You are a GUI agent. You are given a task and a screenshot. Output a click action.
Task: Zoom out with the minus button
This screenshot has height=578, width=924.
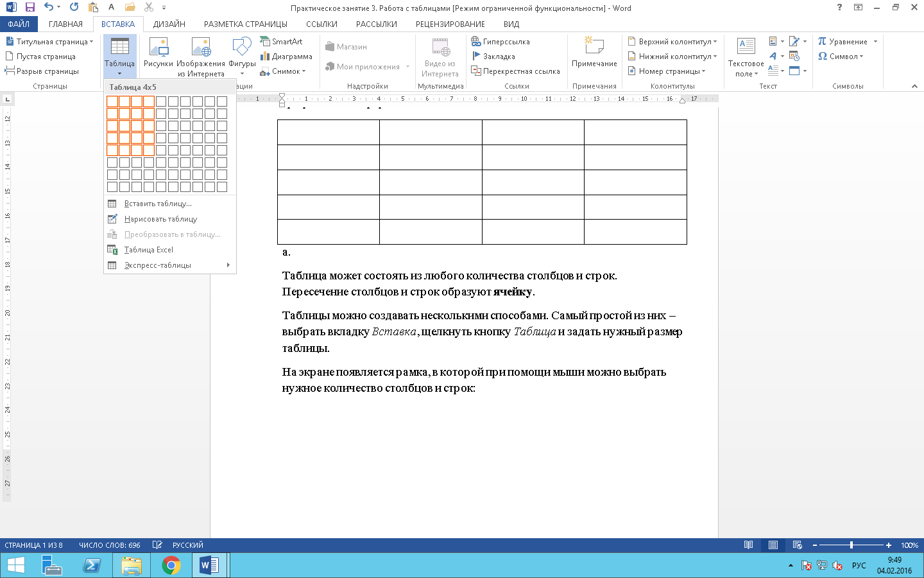pos(815,545)
